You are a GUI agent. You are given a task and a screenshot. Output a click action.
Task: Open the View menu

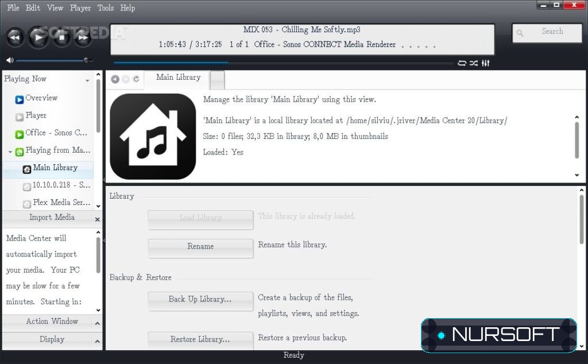tap(55, 8)
